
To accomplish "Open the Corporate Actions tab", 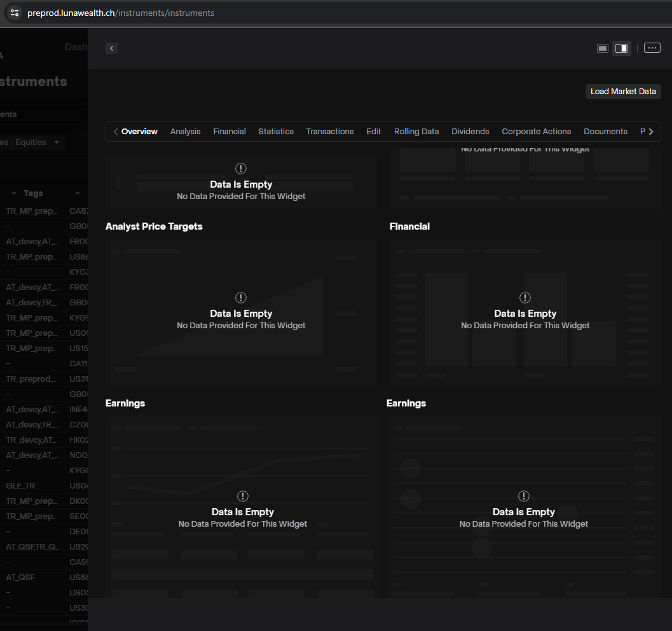I will pos(536,132).
